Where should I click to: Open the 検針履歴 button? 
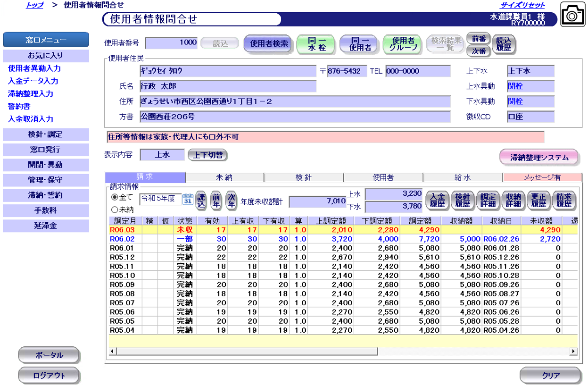(463, 200)
